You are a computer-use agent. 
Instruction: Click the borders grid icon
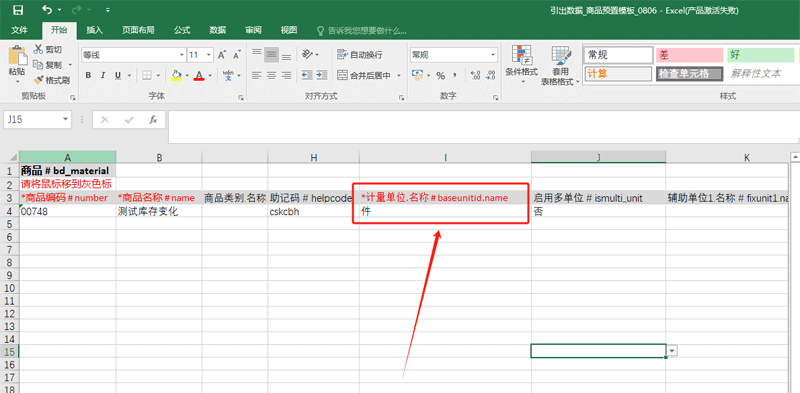point(146,76)
